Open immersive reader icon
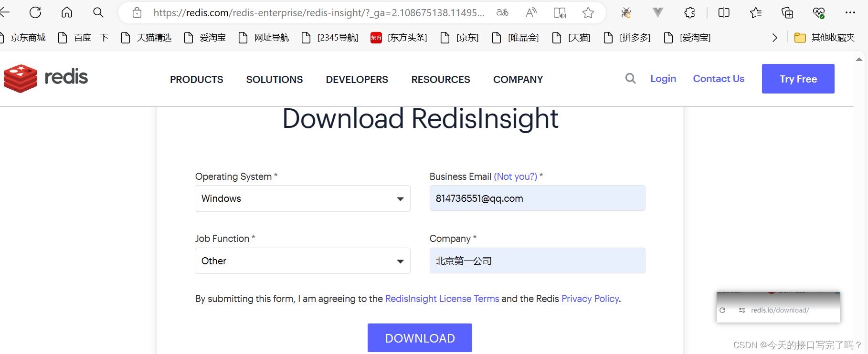This screenshot has width=868, height=354. coord(560,13)
